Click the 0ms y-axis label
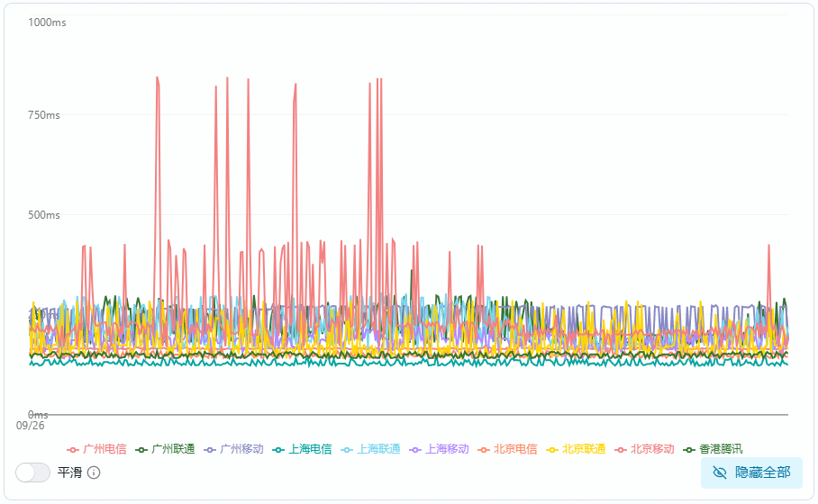 point(38,415)
